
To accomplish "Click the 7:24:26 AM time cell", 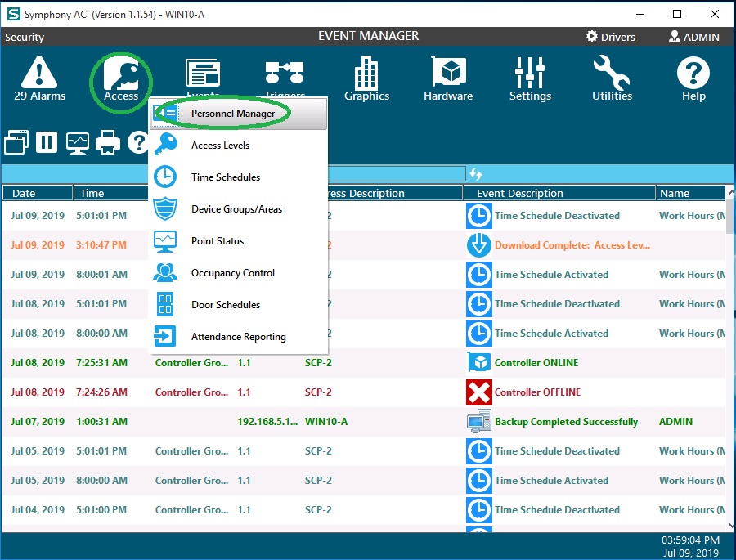I will (x=102, y=392).
